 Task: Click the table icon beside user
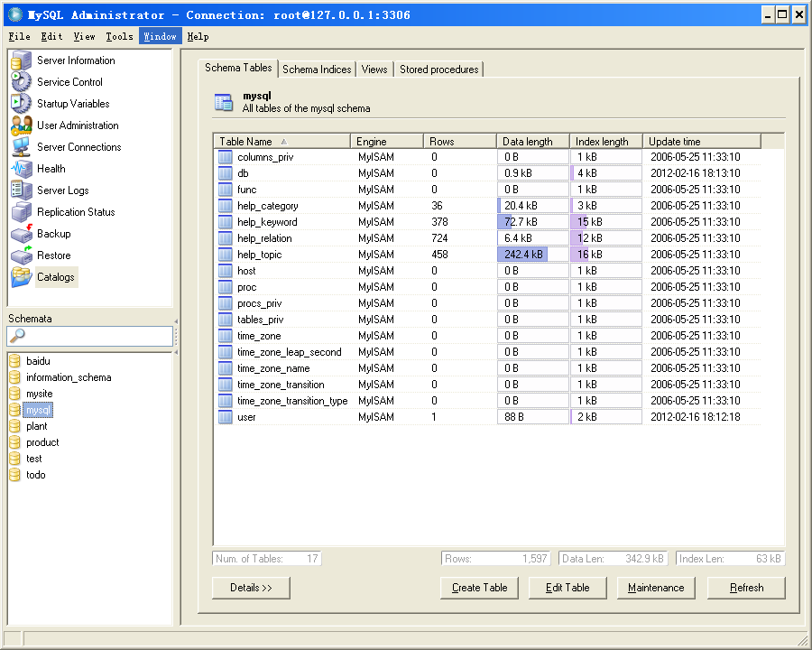click(x=226, y=417)
